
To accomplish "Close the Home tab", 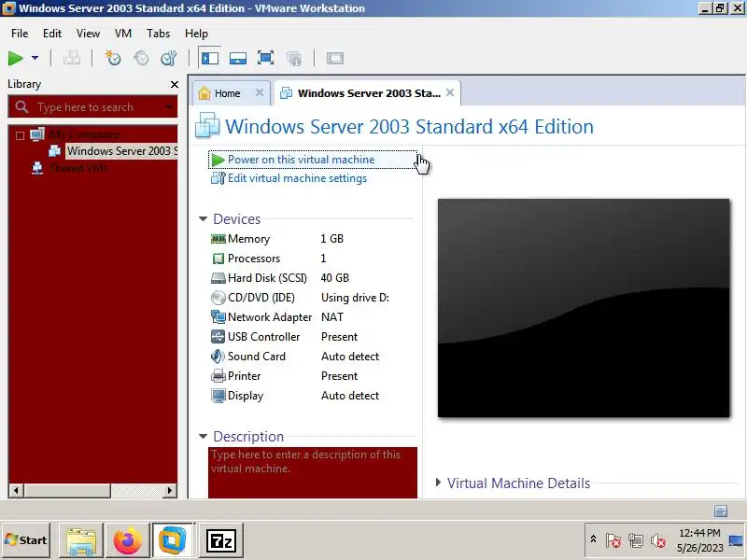I will pyautogui.click(x=260, y=92).
